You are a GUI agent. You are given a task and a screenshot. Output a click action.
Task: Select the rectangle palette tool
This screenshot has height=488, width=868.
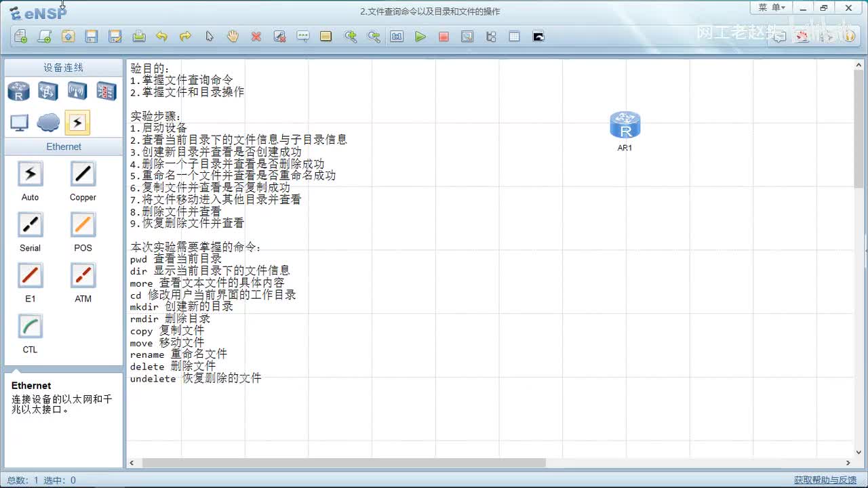pyautogui.click(x=326, y=37)
